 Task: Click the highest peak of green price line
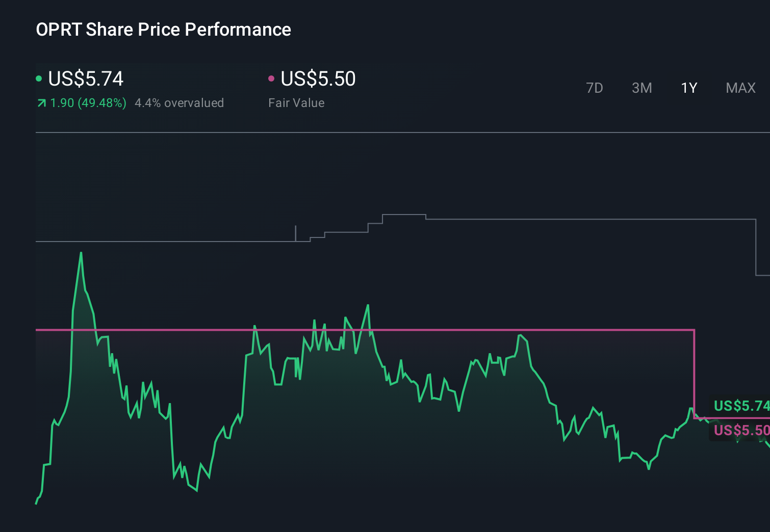pyautogui.click(x=81, y=253)
